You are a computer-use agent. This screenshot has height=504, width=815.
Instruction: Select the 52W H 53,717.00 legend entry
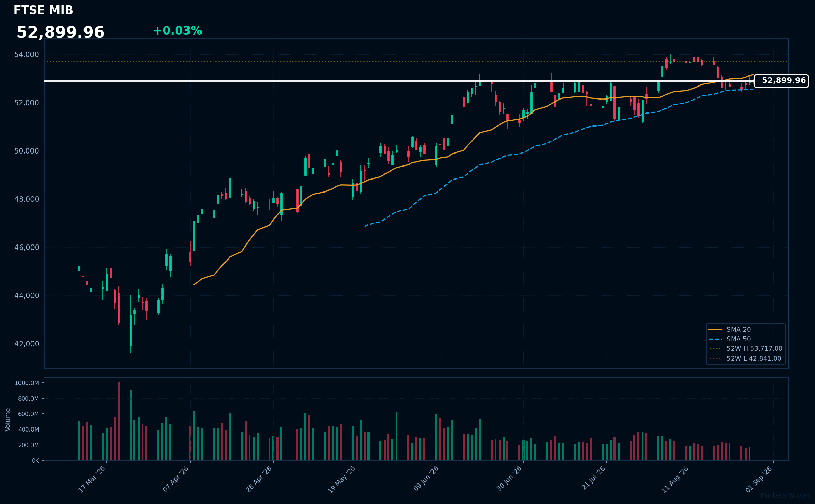tap(746, 349)
